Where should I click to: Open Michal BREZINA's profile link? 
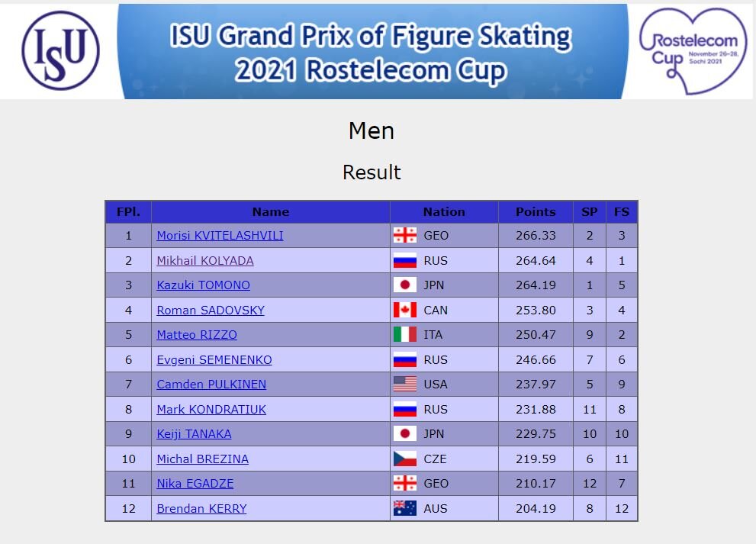pyautogui.click(x=202, y=459)
